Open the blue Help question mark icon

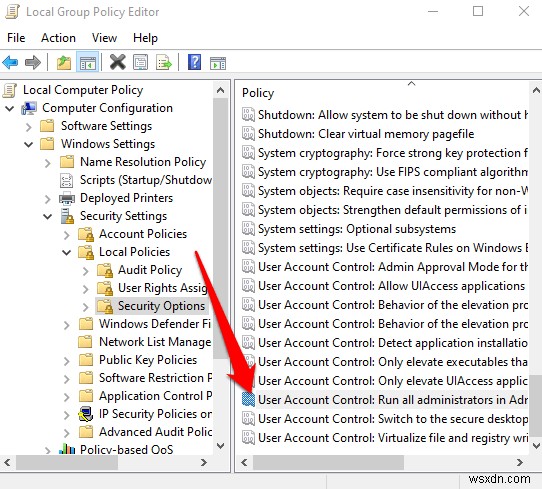point(194,62)
